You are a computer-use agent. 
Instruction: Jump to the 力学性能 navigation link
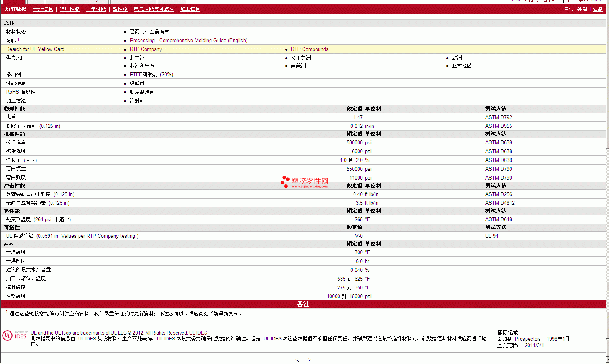[96, 9]
